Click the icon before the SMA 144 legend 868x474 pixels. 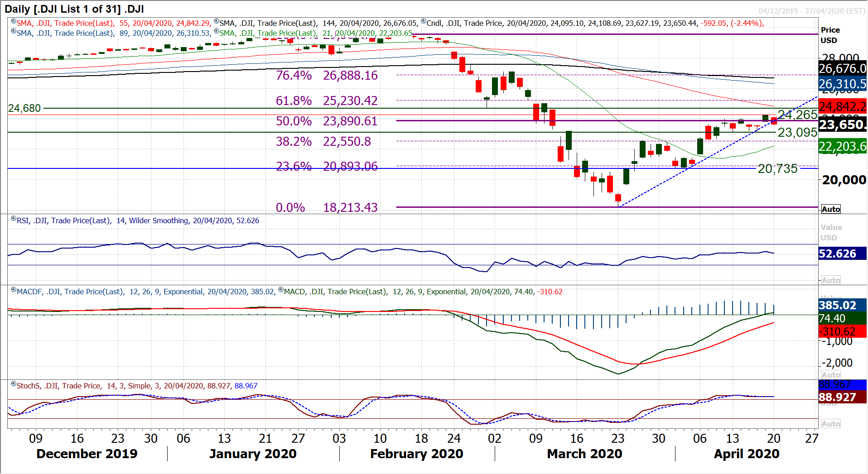coord(217,21)
